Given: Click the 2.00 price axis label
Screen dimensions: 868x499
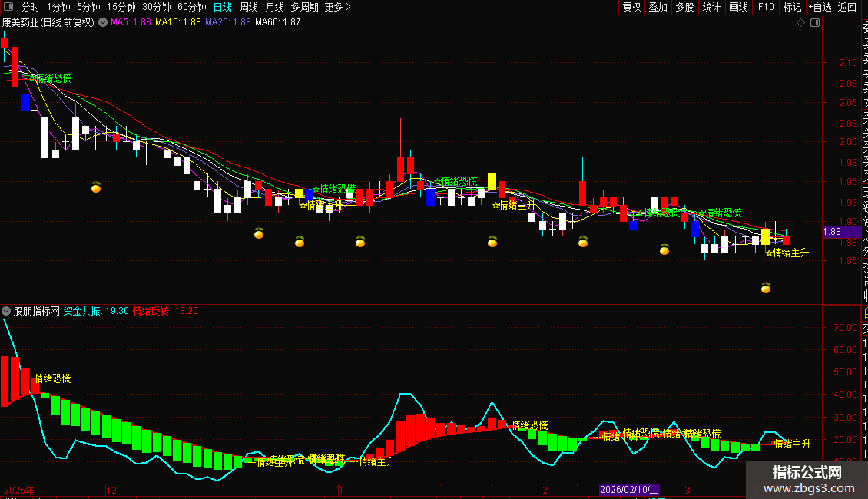Looking at the screenshot, I should pyautogui.click(x=848, y=142).
